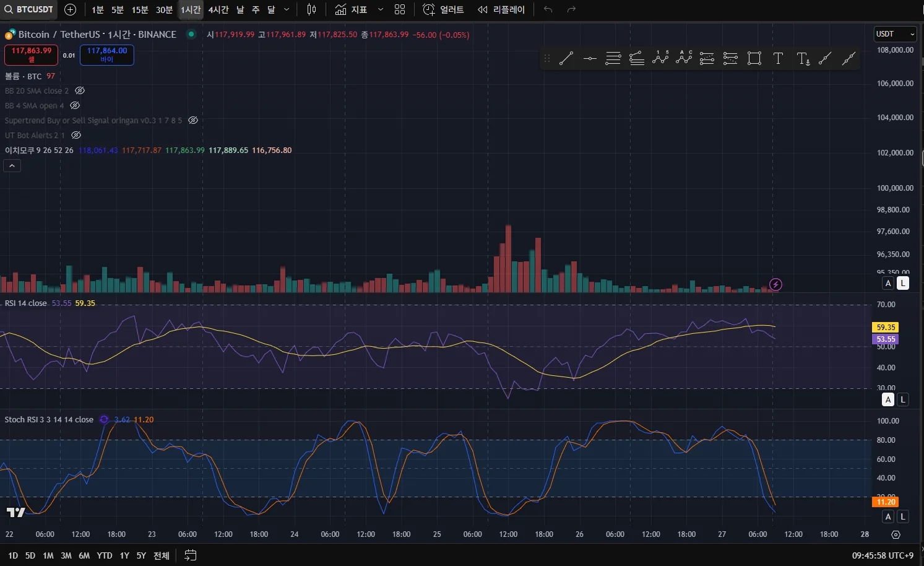Set the date range to 6M

(84, 555)
